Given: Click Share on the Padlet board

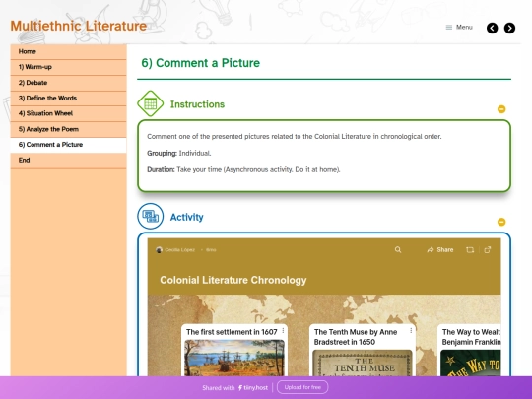Looking at the screenshot, I should coord(440,250).
